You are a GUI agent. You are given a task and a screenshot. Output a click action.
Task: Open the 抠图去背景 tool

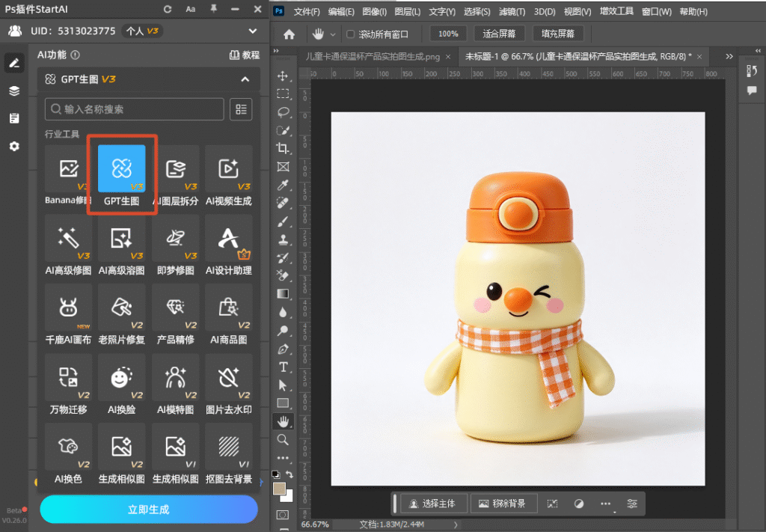coord(229,454)
